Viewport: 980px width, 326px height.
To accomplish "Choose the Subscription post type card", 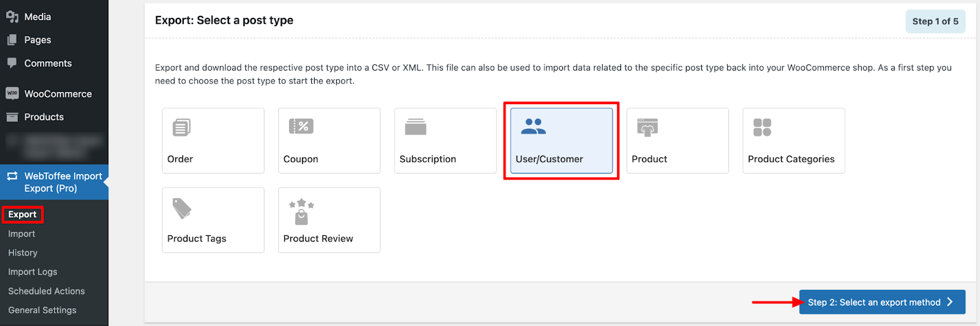I will pyautogui.click(x=445, y=141).
